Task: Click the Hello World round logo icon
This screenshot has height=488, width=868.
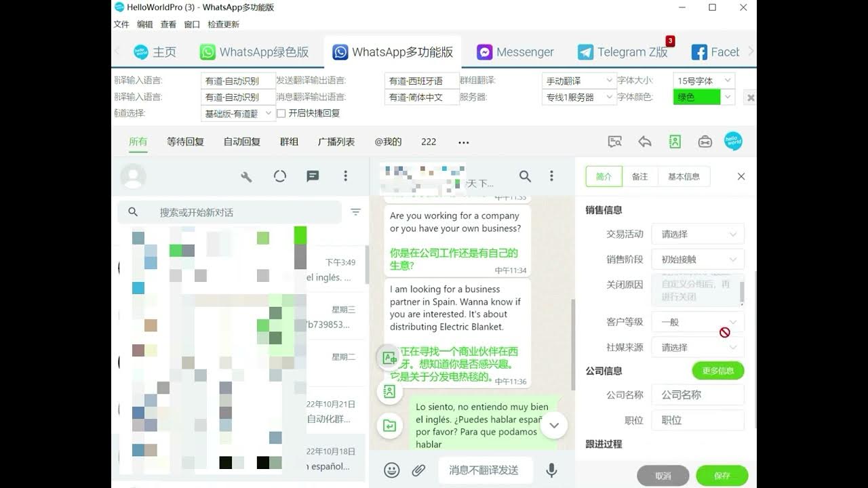Action: point(733,141)
